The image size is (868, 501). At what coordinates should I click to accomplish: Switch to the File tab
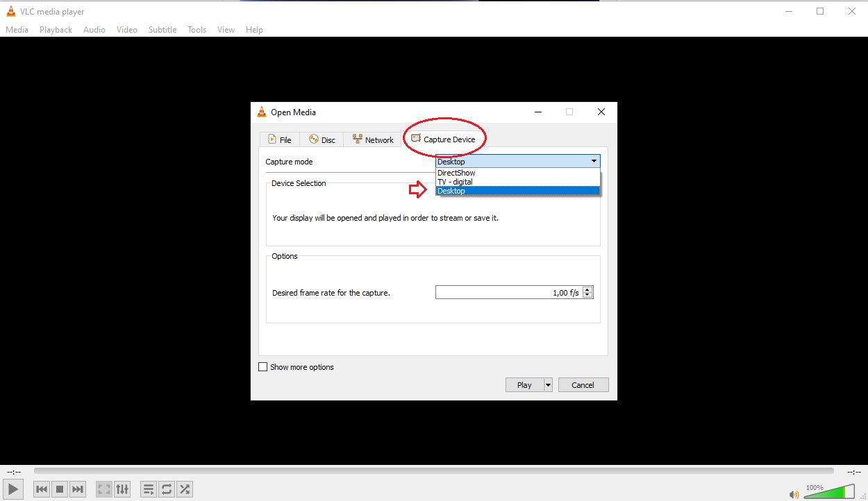pos(280,139)
